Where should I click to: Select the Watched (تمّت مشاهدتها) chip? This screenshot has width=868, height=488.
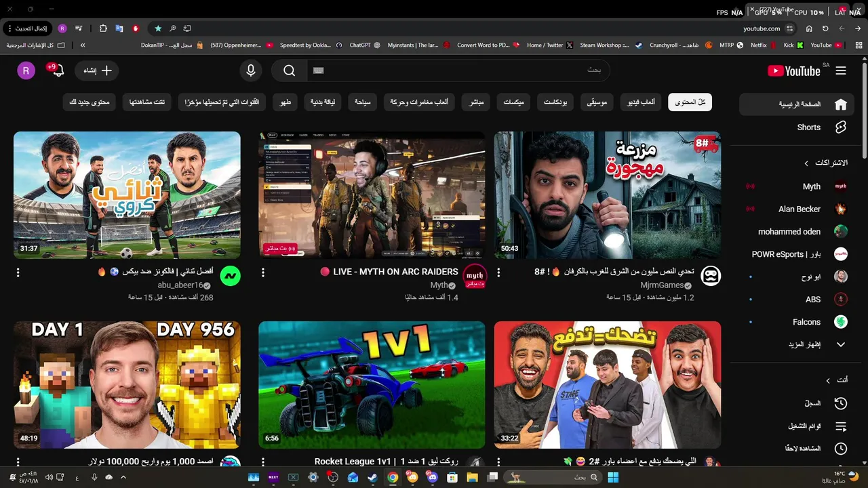click(x=147, y=102)
